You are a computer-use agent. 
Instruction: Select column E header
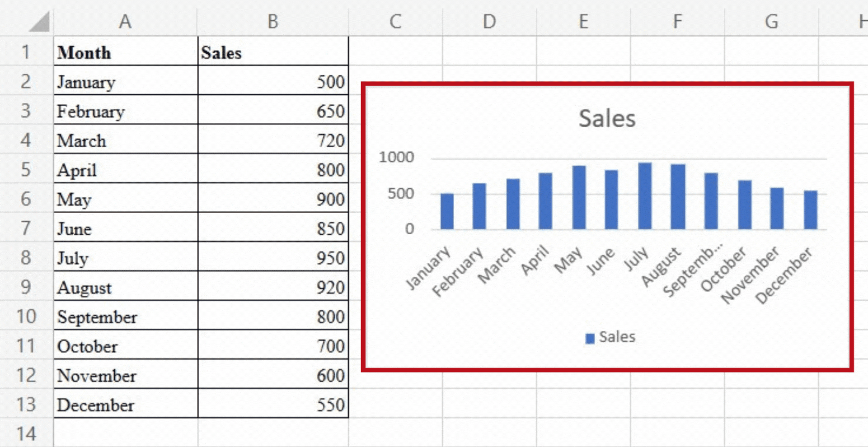(583, 21)
